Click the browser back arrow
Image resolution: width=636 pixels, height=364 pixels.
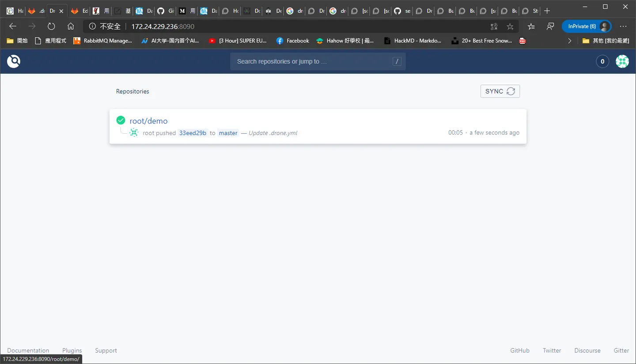coord(13,26)
